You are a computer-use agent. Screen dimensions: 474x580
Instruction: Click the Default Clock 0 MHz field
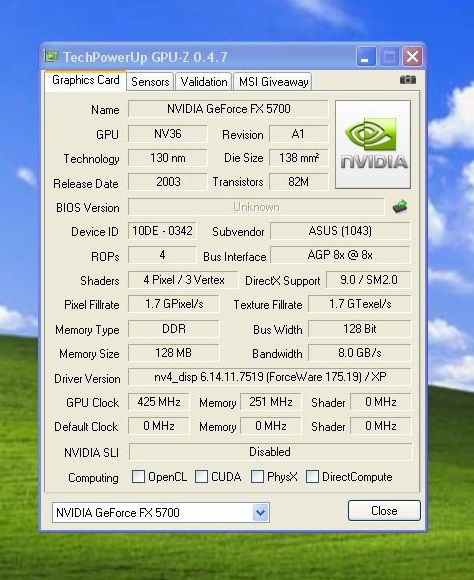tap(159, 426)
